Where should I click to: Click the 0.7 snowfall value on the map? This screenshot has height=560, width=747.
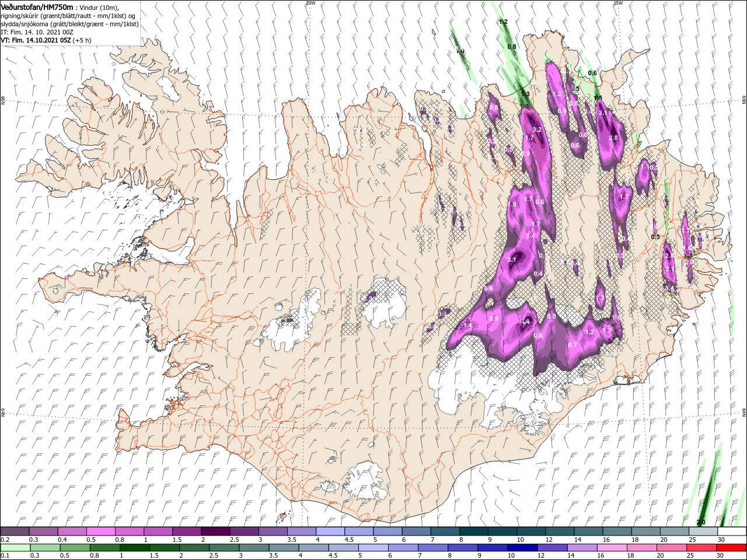pos(573,345)
